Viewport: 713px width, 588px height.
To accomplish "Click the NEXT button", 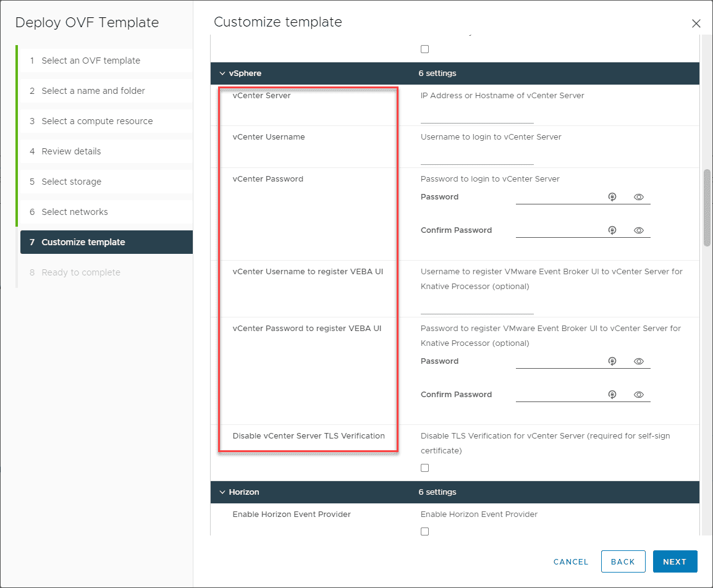I will [x=675, y=561].
